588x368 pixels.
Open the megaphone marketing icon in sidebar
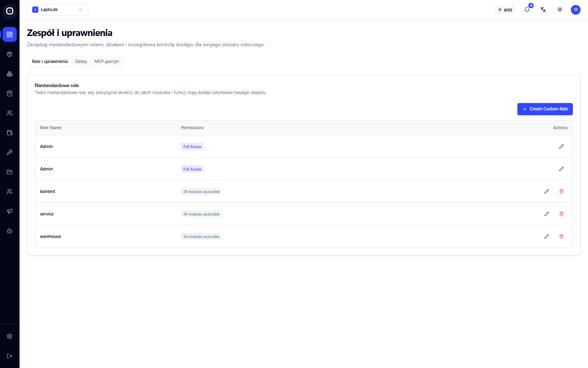coord(10,211)
